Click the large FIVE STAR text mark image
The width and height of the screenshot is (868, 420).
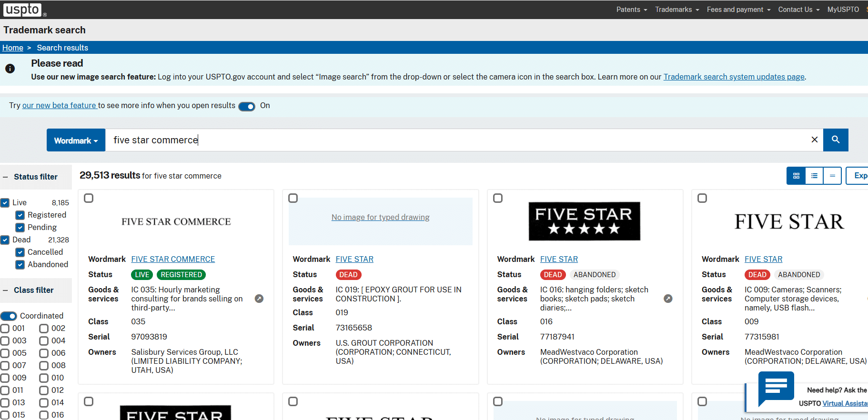(789, 221)
